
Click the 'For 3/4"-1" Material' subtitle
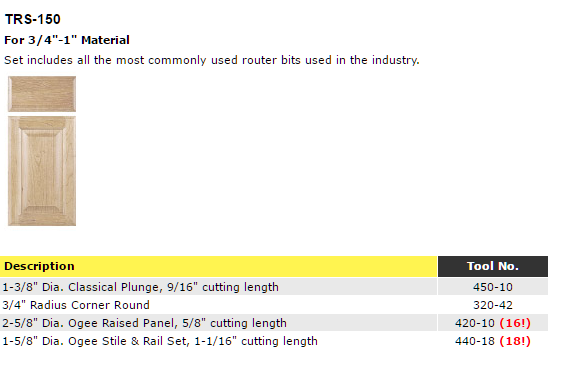click(67, 40)
